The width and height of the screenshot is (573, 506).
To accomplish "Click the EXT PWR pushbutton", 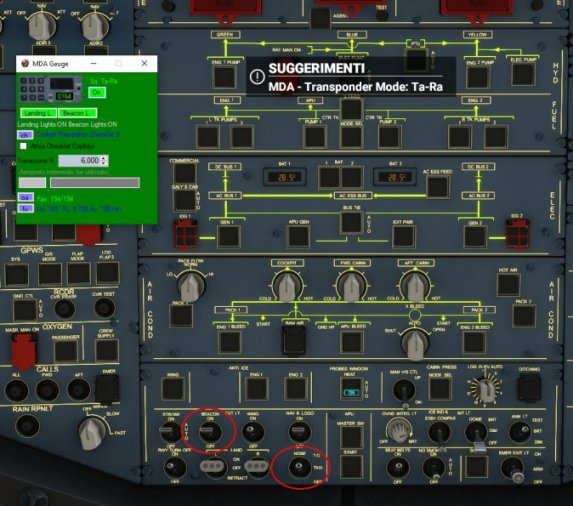I will click(404, 236).
